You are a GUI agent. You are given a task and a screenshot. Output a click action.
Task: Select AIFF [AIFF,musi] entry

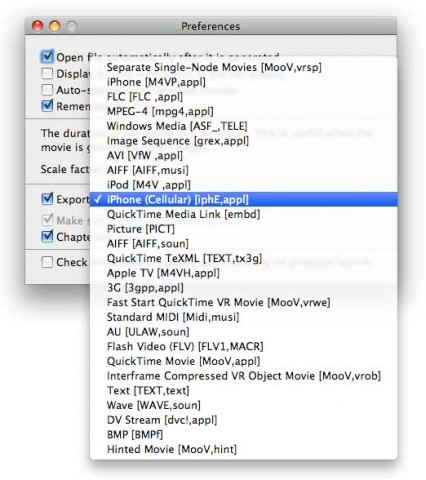243,170
